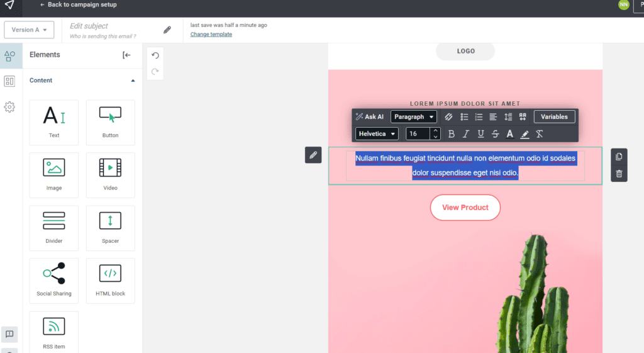Click the Change template link
The image size is (644, 353).
[x=211, y=35]
